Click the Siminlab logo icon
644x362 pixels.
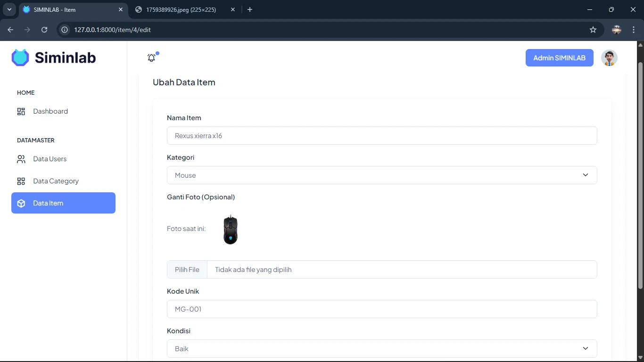(20, 58)
